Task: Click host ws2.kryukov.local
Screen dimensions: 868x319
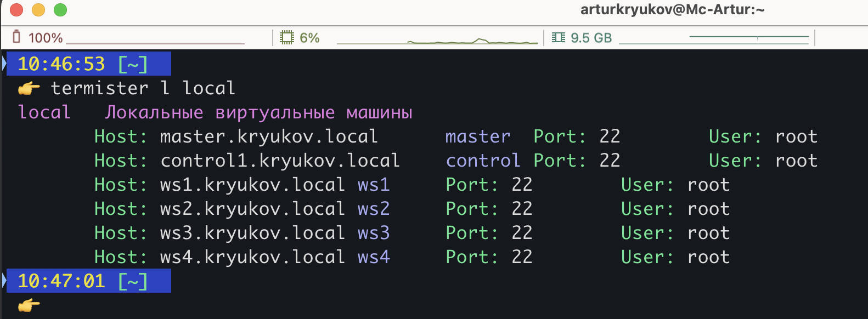Action: [x=252, y=209]
